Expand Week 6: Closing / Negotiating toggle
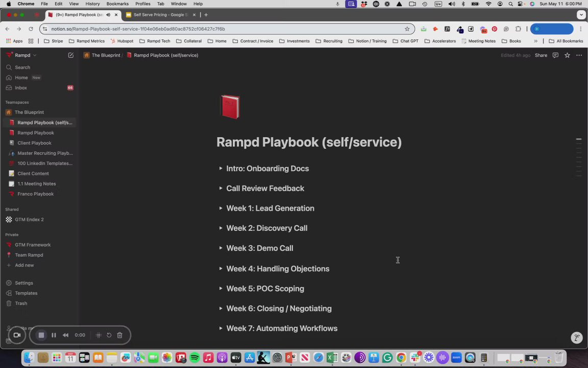 click(220, 308)
